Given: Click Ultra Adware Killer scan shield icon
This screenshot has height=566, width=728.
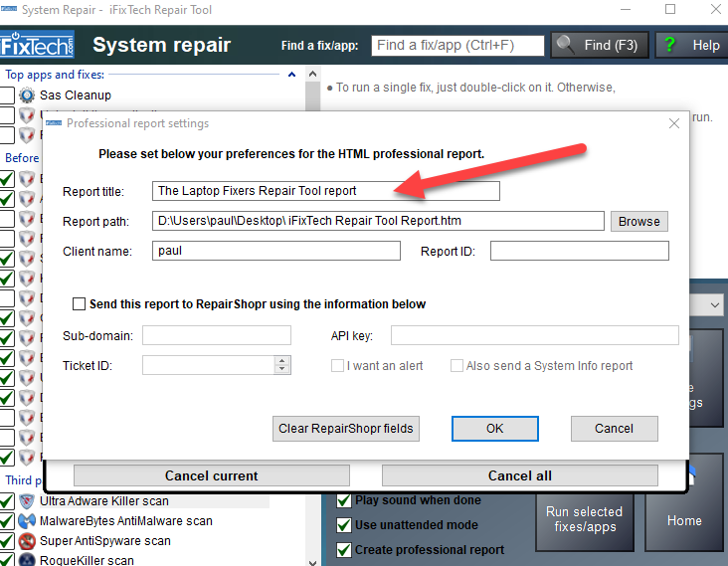Looking at the screenshot, I should [x=27, y=501].
